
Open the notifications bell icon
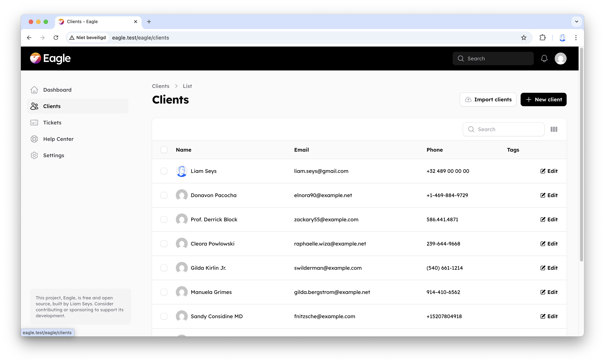[544, 58]
